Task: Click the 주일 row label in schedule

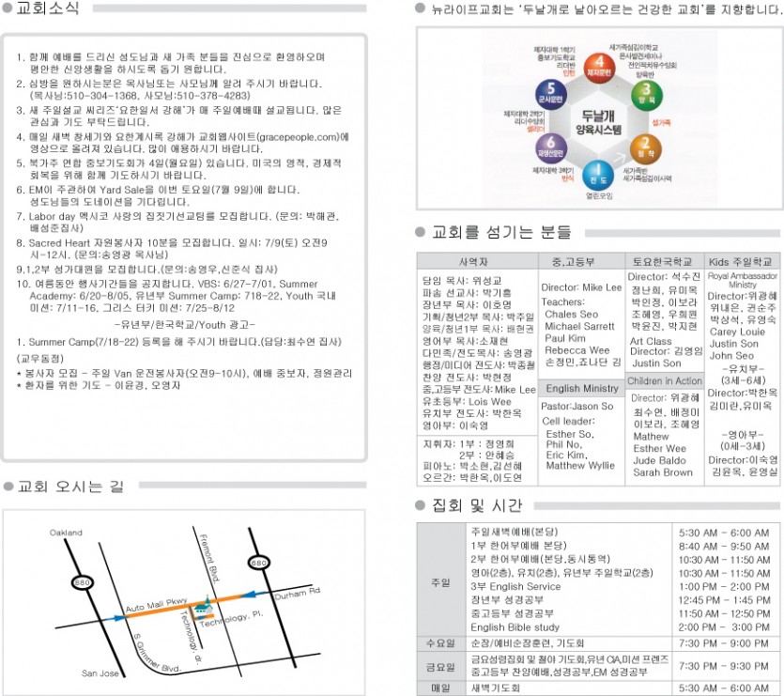Action: point(440,582)
